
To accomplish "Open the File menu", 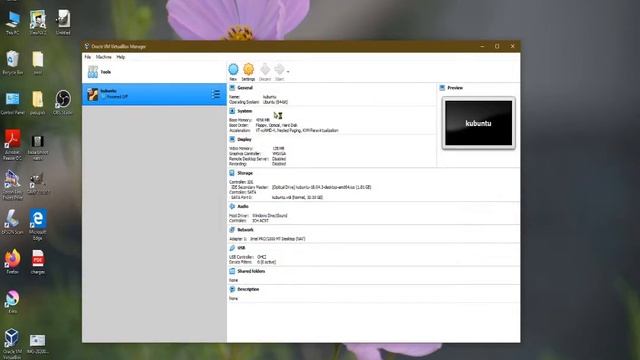I will point(88,57).
